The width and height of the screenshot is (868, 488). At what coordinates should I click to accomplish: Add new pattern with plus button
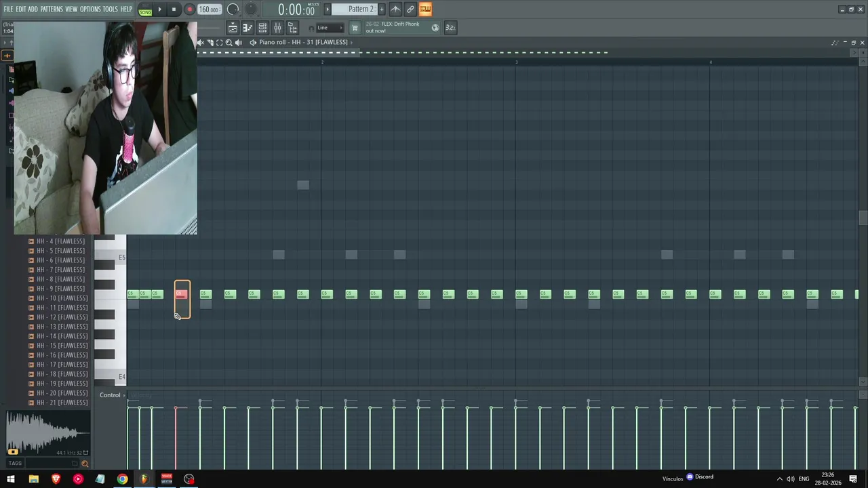(x=380, y=9)
